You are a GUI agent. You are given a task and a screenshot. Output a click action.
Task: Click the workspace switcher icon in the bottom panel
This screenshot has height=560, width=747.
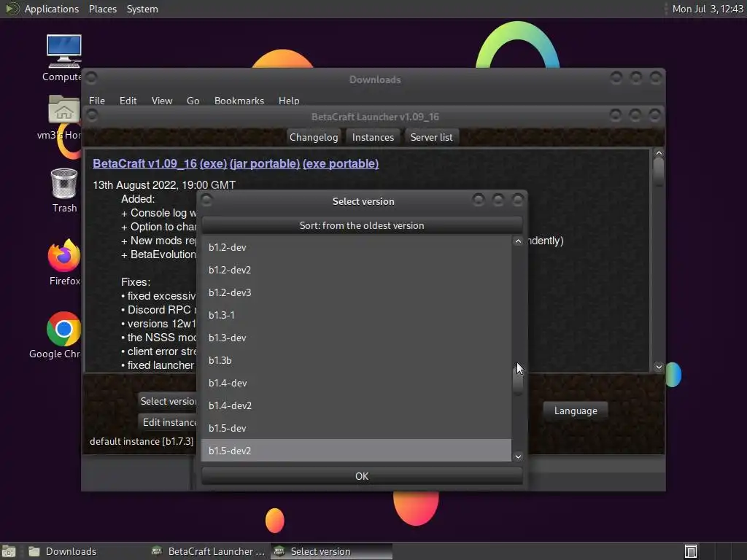[x=691, y=551]
